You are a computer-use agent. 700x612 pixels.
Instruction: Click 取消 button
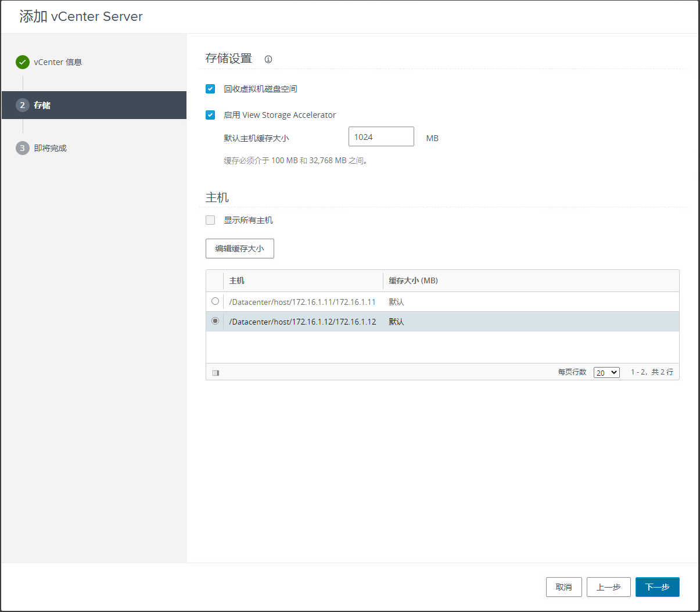coord(564,587)
